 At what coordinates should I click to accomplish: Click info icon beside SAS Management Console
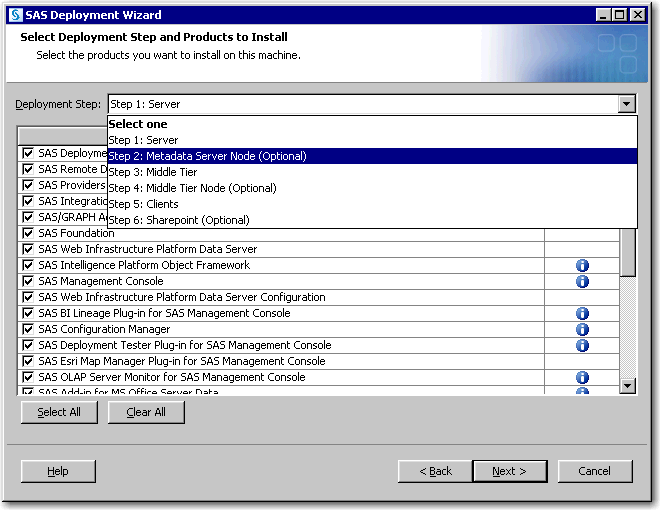(x=582, y=282)
